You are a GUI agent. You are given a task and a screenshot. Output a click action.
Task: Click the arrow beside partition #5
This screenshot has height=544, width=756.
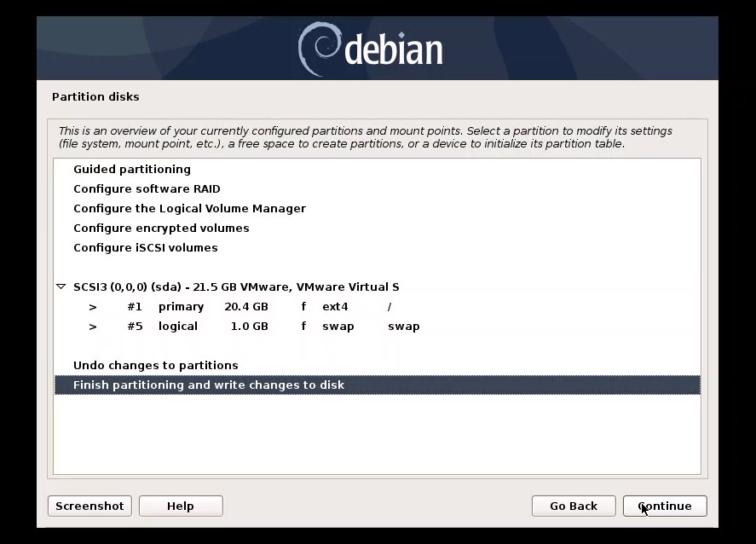pyautogui.click(x=93, y=327)
